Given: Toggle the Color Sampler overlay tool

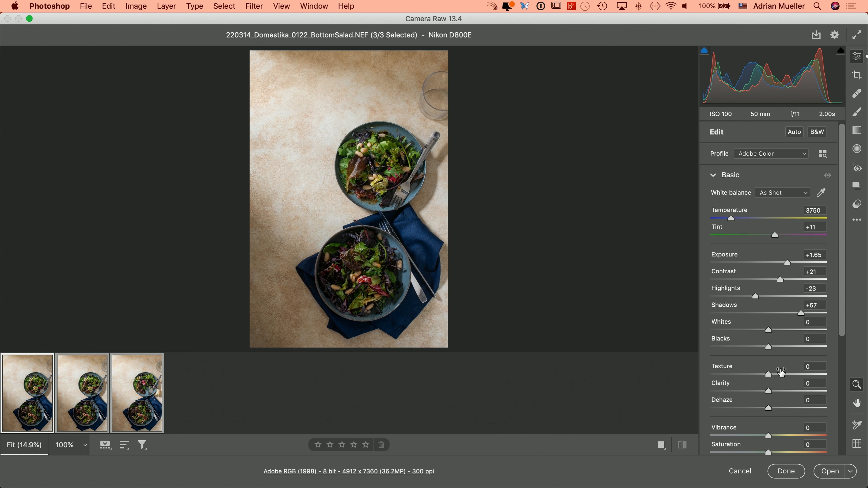Looking at the screenshot, I should coord(856,425).
